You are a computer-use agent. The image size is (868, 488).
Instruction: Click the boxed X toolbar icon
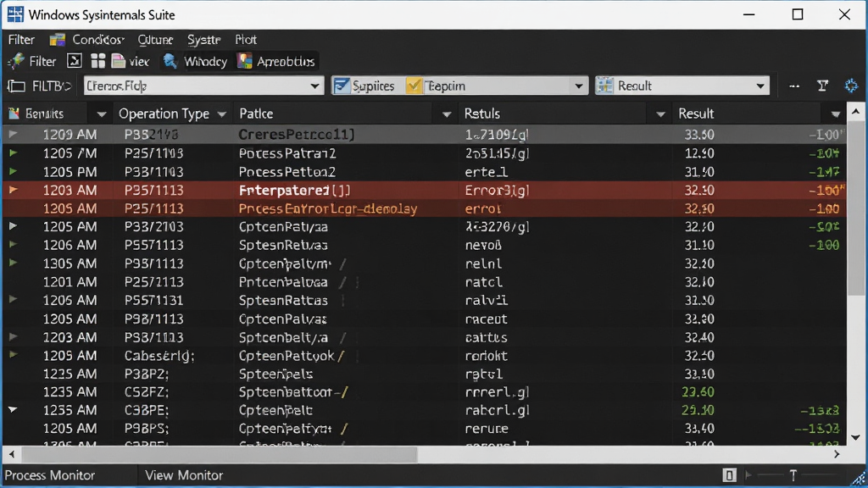tap(75, 61)
